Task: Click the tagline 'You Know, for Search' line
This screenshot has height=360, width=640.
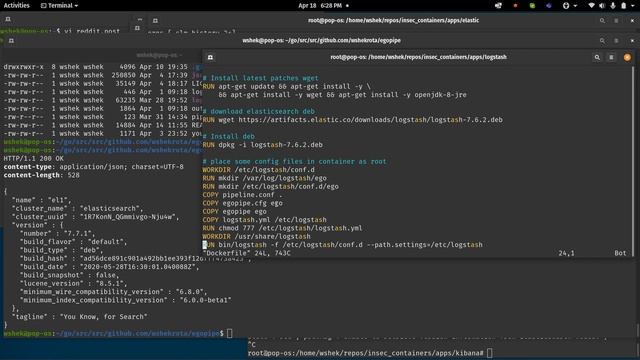Action: pyautogui.click(x=80, y=317)
